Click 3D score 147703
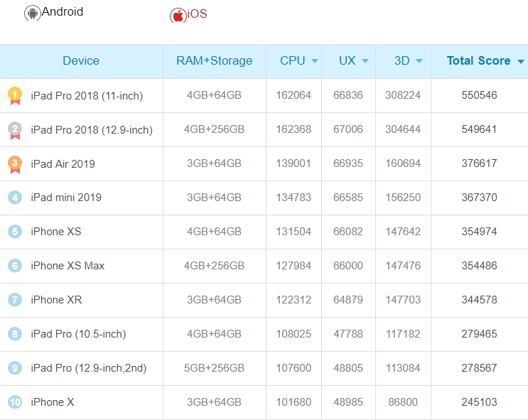 point(403,300)
